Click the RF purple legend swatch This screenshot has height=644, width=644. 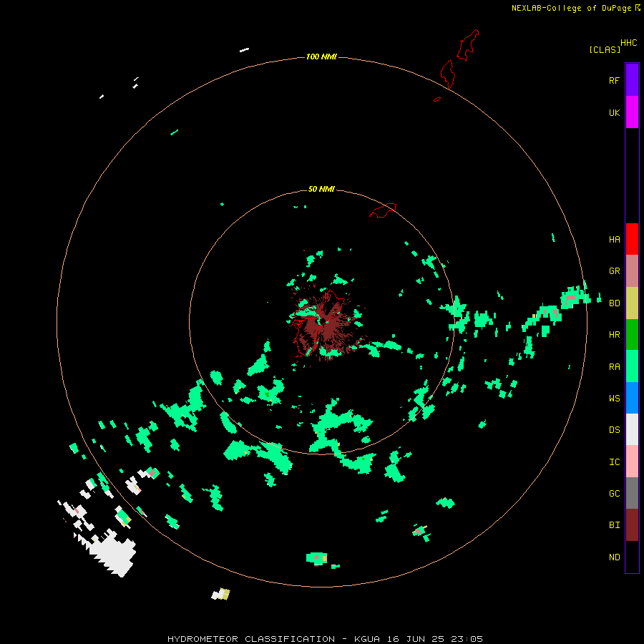pyautogui.click(x=632, y=80)
